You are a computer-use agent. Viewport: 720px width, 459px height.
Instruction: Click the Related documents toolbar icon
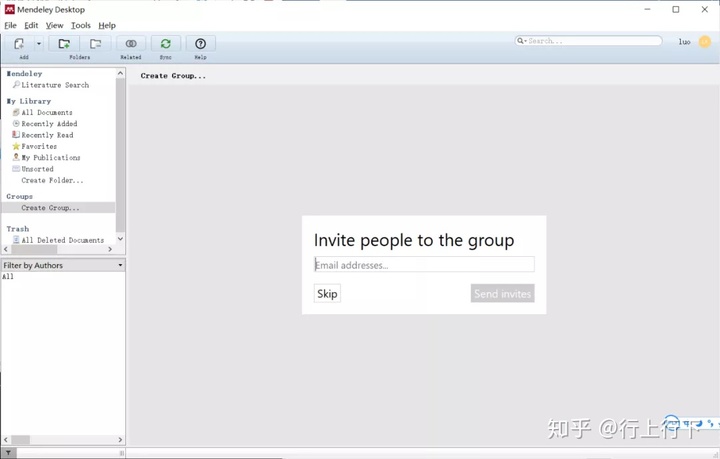[x=131, y=44]
